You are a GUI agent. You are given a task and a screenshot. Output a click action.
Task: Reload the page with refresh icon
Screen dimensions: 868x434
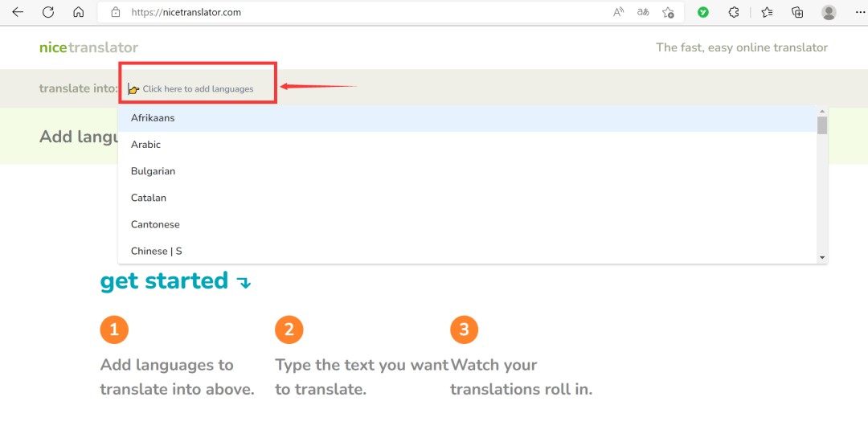pyautogui.click(x=48, y=12)
